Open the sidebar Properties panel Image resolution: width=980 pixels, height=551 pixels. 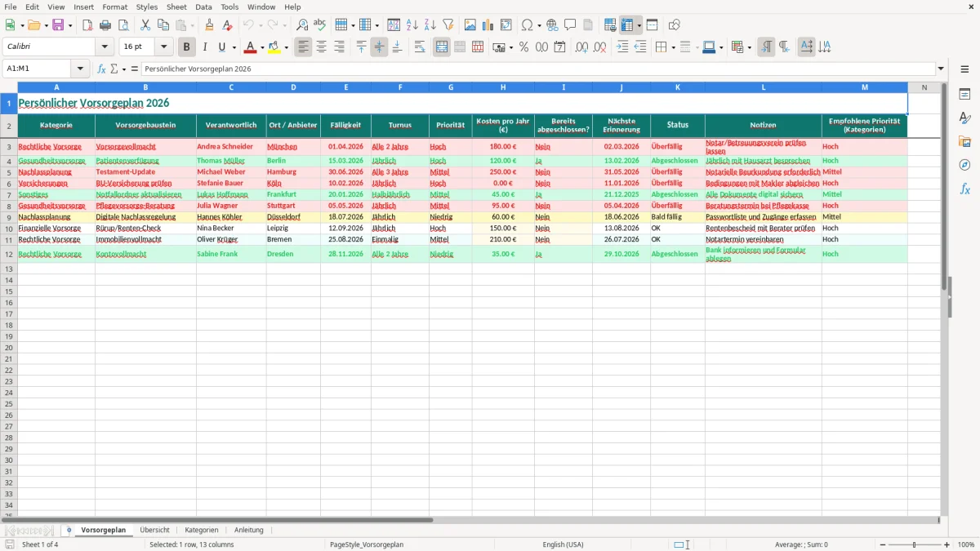pos(964,94)
